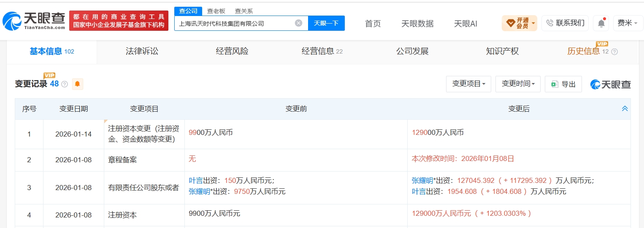
Task: Click the question mark icon beside 变更记录 48
Action: click(x=65, y=84)
